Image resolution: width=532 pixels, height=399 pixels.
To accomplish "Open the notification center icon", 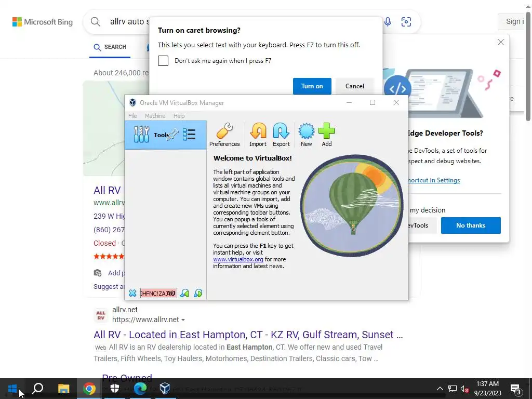I will (x=515, y=389).
